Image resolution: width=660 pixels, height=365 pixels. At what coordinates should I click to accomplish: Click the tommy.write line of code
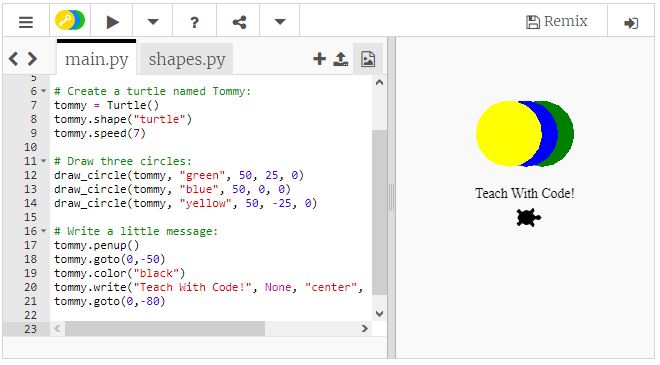pyautogui.click(x=208, y=287)
